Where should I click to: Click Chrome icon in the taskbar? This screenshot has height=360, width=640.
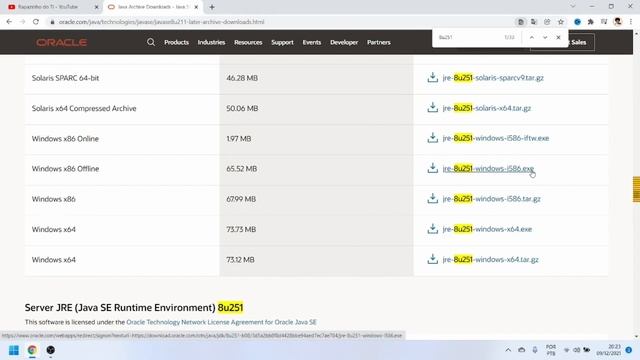pyautogui.click(x=32, y=350)
